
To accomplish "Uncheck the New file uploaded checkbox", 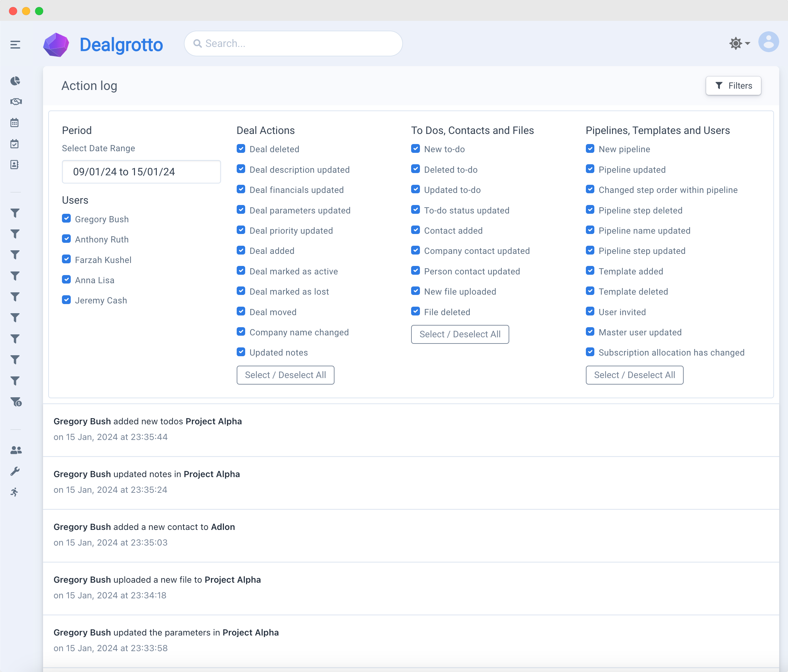I will (x=416, y=291).
